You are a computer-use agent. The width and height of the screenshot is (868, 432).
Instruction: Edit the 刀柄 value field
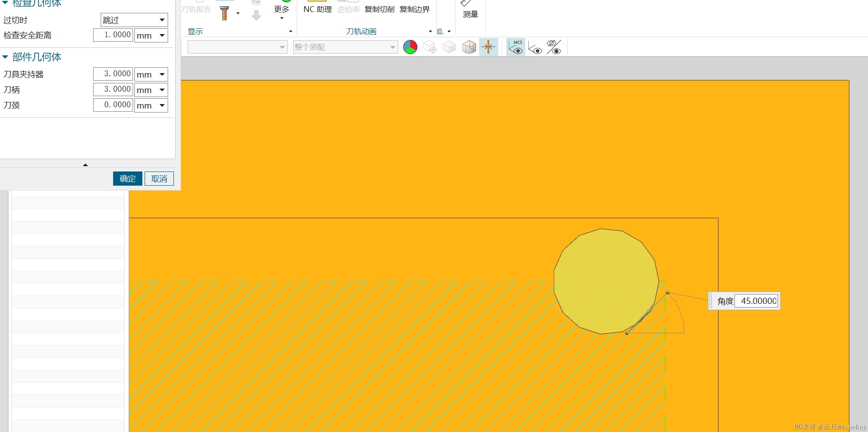(113, 90)
